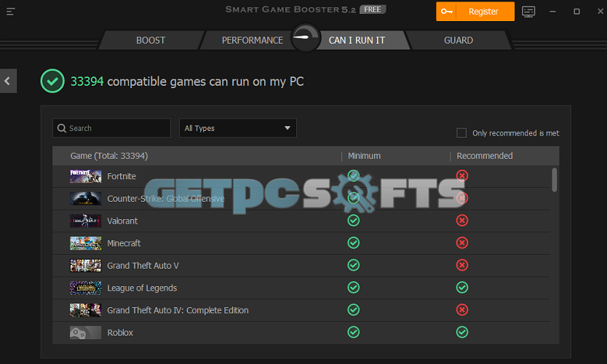Click Fortnite's recommended red X icon
The image size is (607, 364).
pyautogui.click(x=462, y=175)
